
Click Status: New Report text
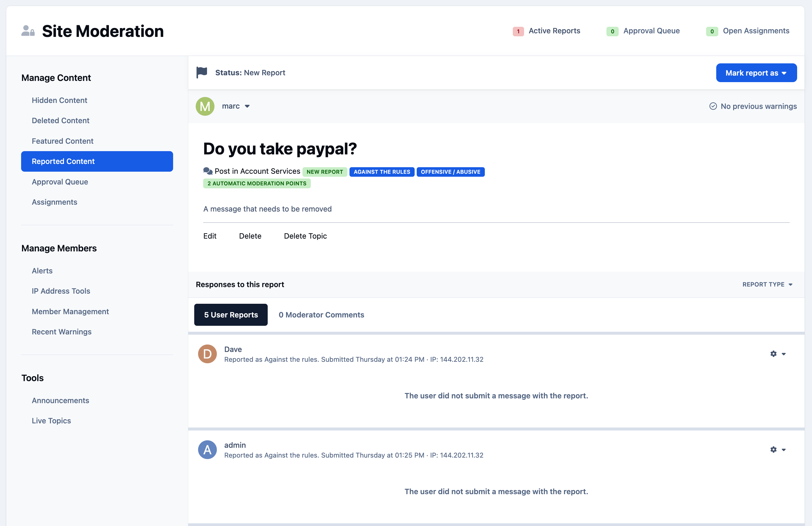250,73
